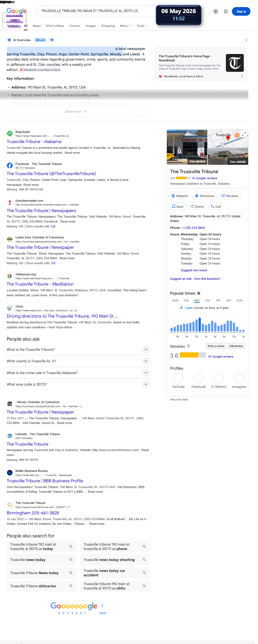This screenshot has width=258, height=644.
Task: Expand 'What is the Trussville Tribune?' question
Action: point(146,349)
